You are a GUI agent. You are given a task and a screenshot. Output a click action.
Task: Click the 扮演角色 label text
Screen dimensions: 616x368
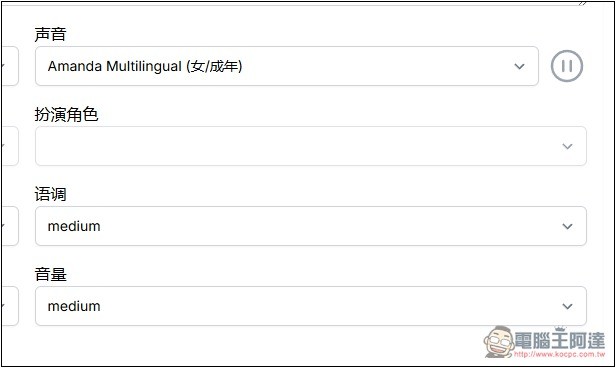(66, 114)
